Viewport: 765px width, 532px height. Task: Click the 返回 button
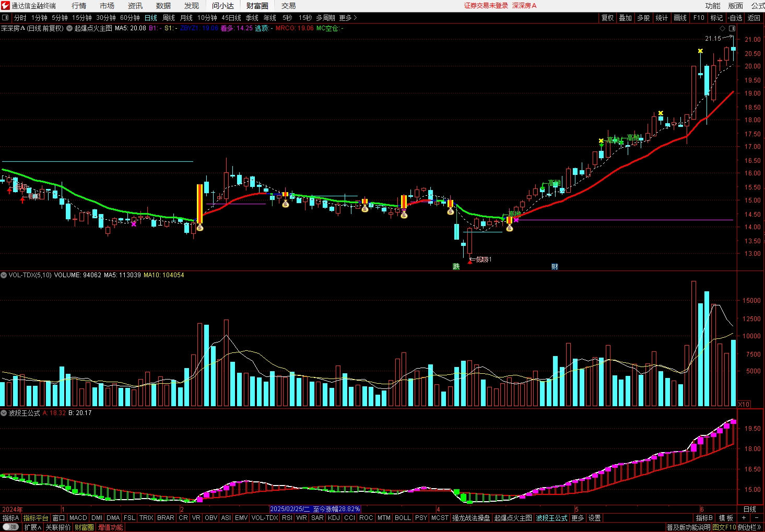[754, 18]
